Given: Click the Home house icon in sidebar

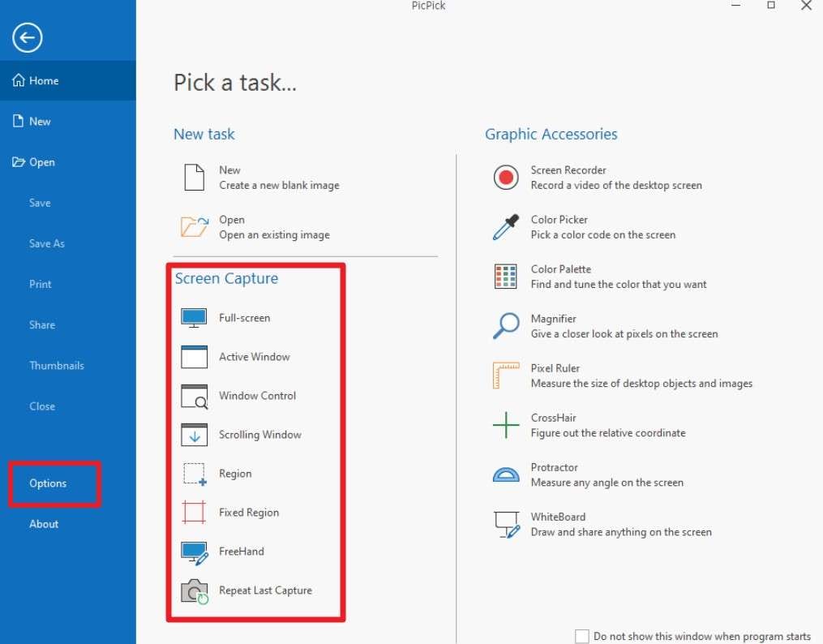Looking at the screenshot, I should click(19, 80).
